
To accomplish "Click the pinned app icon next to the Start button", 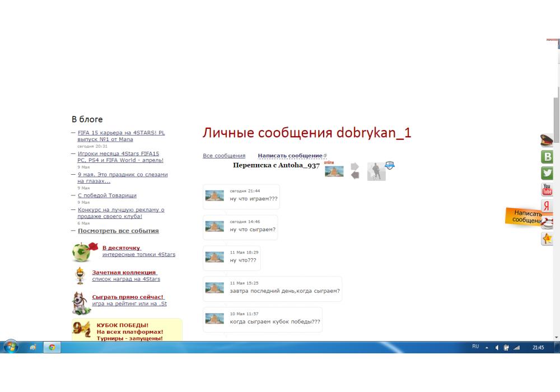I will click(33, 347).
